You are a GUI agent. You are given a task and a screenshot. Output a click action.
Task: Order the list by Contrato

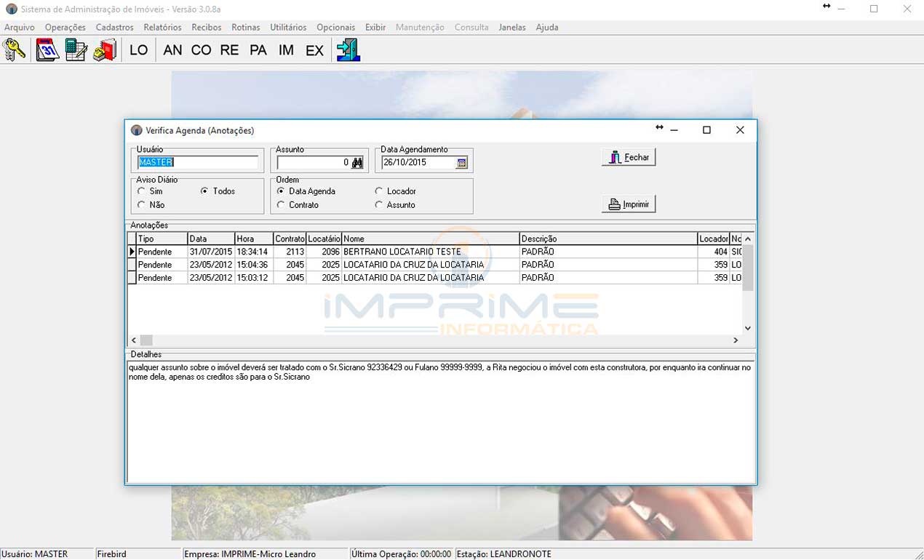pos(281,205)
